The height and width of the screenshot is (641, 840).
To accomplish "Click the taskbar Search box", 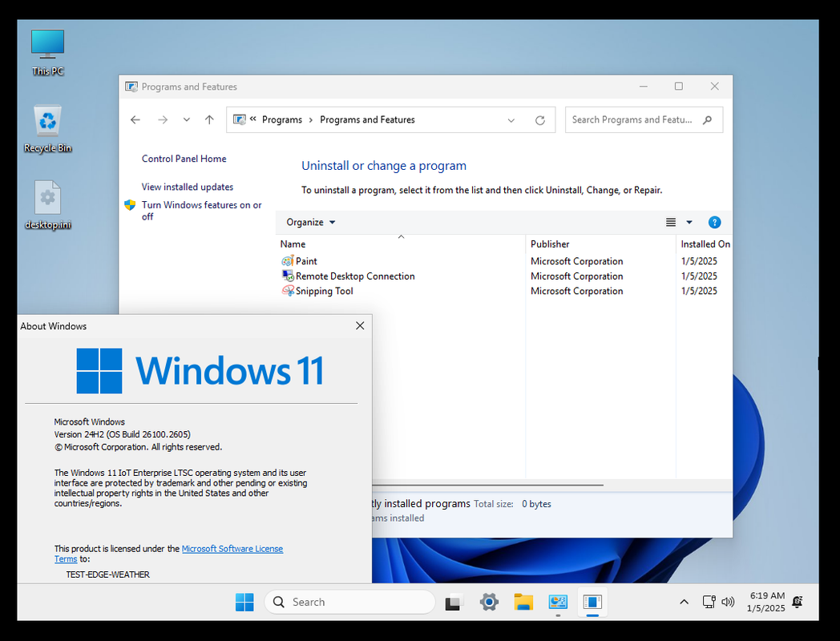I will click(349, 603).
